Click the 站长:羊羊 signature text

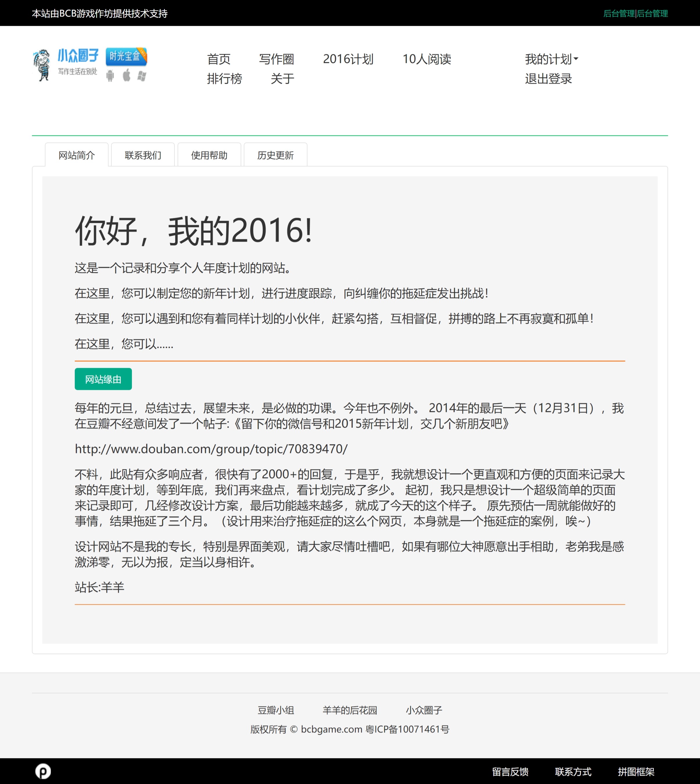point(100,587)
